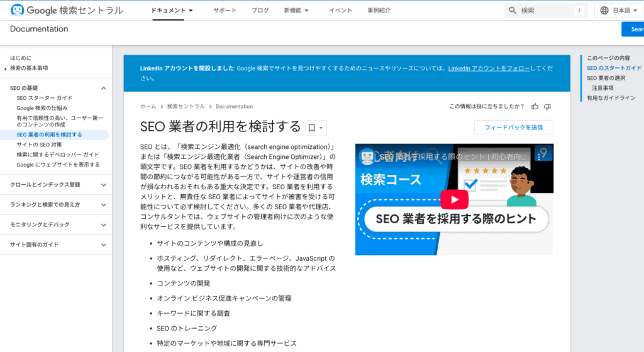Open the video's three-dot options menu
Screen dimensions: 644x352
539,157
